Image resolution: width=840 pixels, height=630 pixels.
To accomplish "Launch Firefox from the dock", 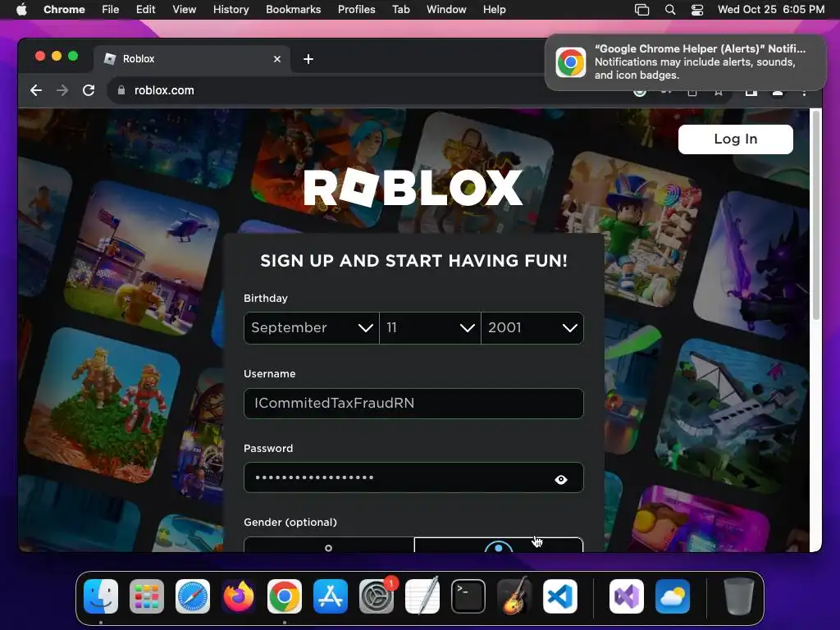I will (x=239, y=596).
